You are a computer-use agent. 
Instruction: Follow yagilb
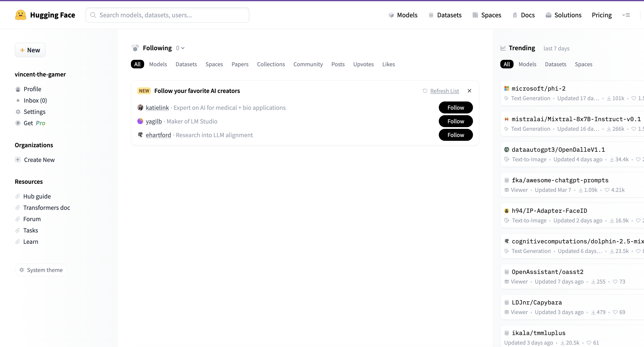(456, 121)
